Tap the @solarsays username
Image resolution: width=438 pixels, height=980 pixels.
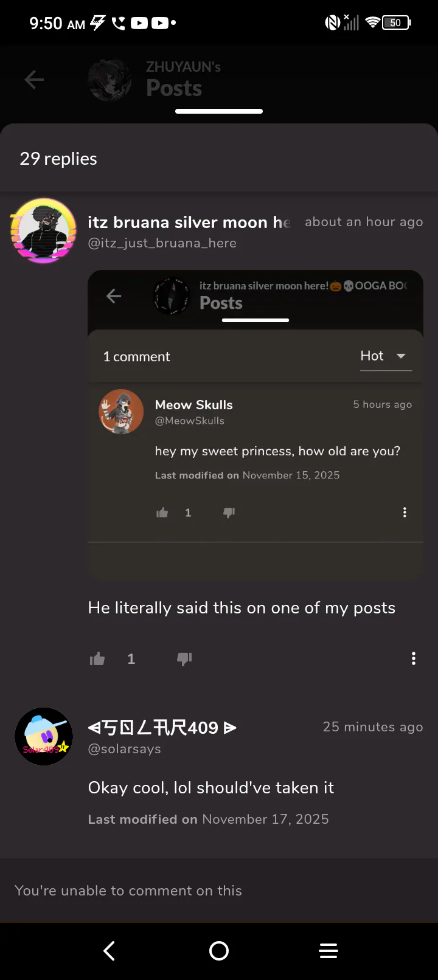click(x=125, y=749)
